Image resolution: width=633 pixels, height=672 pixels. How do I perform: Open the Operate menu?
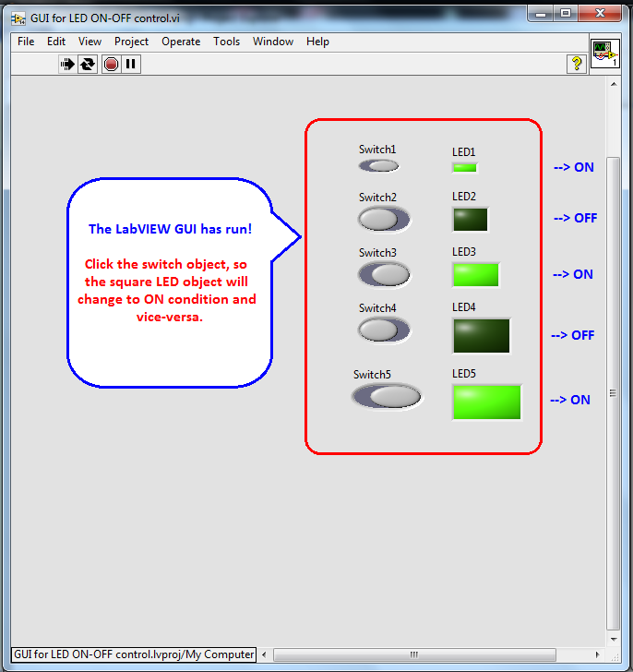181,42
